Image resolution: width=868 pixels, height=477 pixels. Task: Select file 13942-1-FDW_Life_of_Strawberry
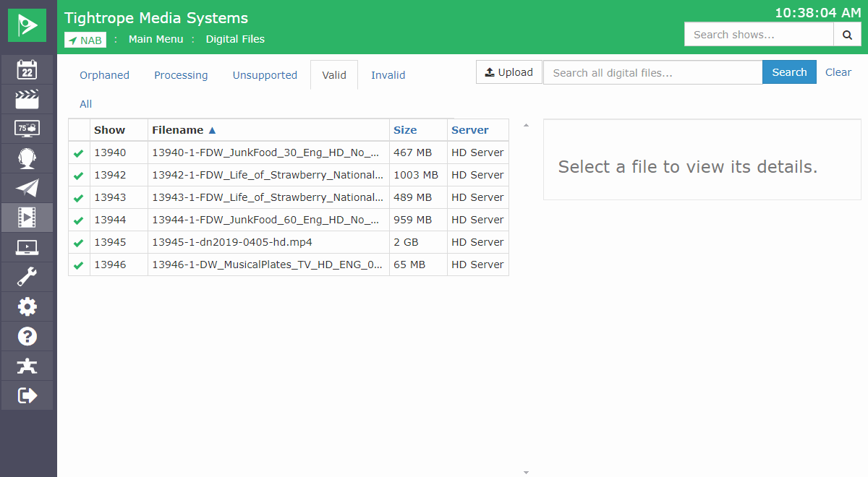coord(268,175)
